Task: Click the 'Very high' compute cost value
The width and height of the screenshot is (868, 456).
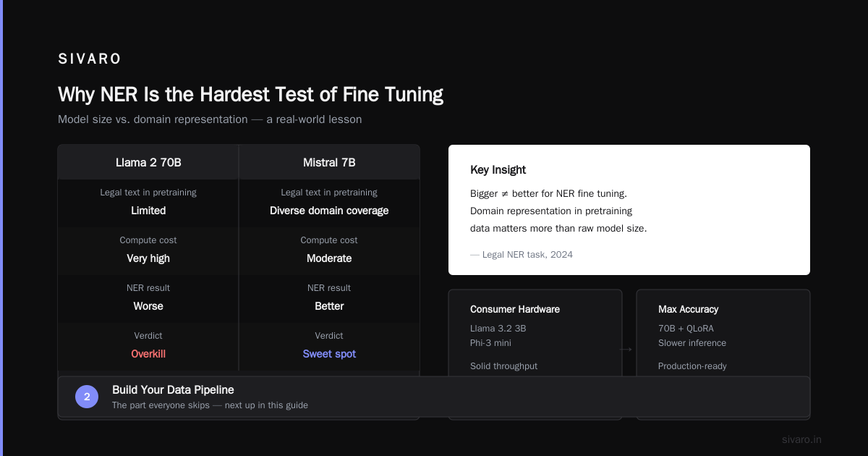Action: (x=148, y=258)
